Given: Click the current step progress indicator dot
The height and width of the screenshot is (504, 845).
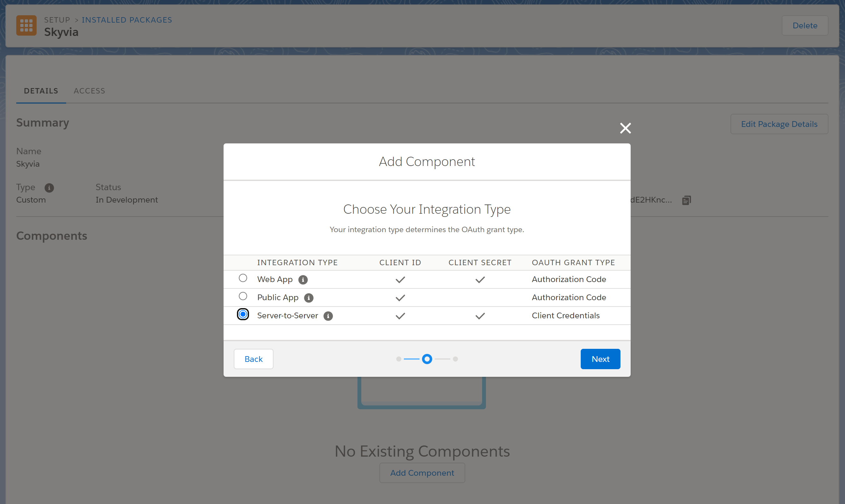Looking at the screenshot, I should point(427,359).
